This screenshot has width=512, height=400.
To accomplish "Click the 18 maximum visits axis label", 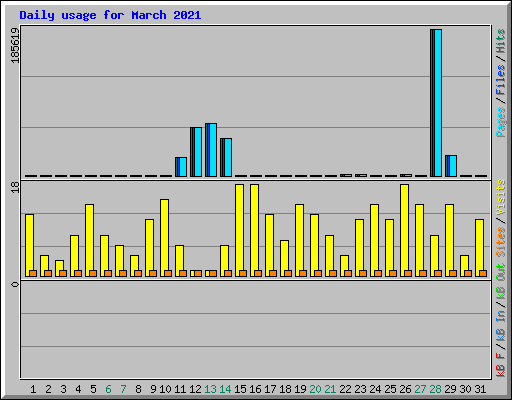I will [x=15, y=187].
